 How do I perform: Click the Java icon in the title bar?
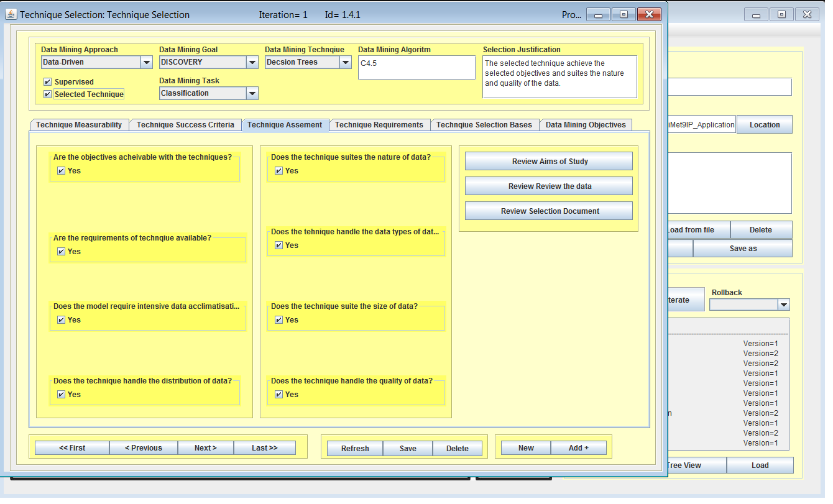(11, 14)
